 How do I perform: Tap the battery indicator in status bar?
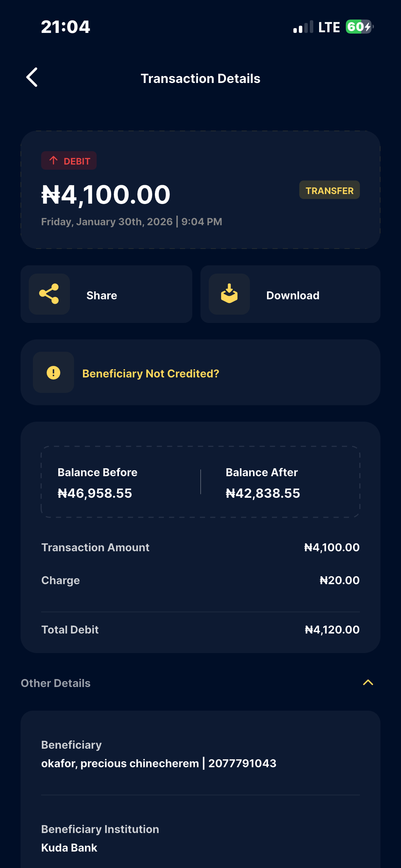359,27
